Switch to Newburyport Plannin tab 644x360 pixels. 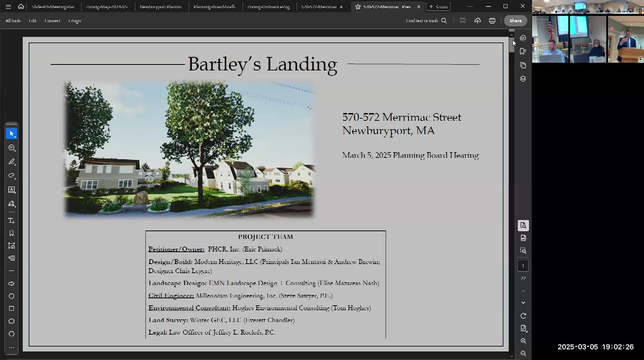161,7
